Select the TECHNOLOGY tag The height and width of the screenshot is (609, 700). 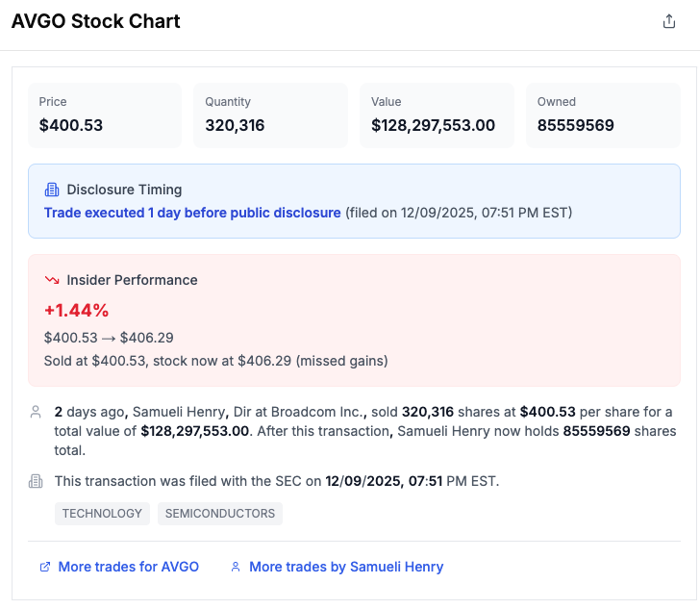(102, 514)
